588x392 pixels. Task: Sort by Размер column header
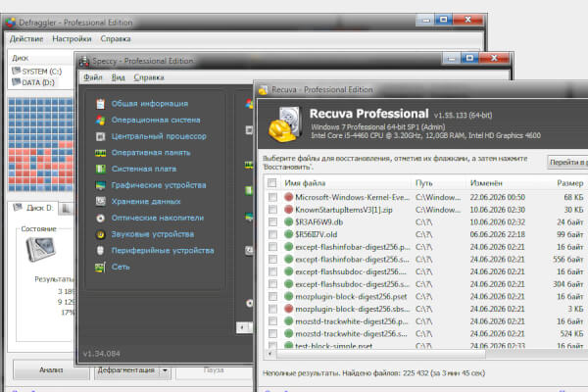570,183
